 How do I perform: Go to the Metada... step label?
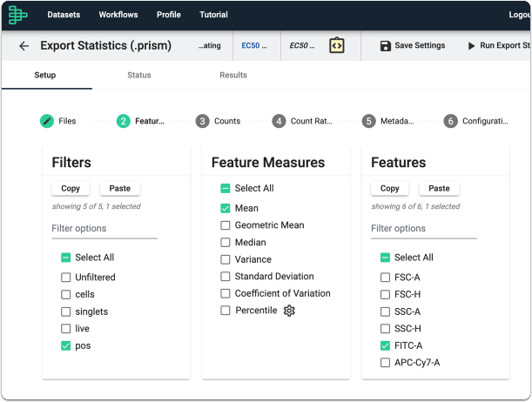click(397, 121)
